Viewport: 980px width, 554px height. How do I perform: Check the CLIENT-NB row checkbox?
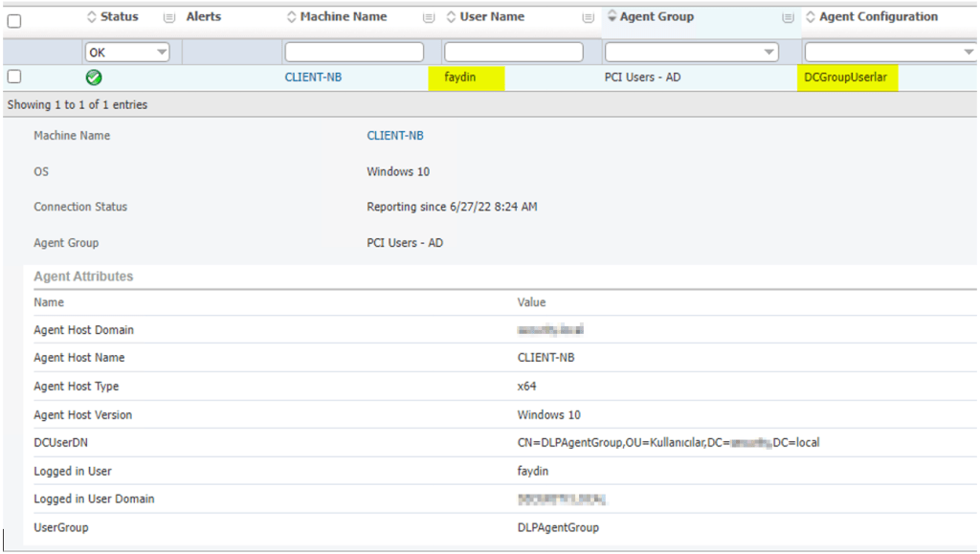(14, 78)
